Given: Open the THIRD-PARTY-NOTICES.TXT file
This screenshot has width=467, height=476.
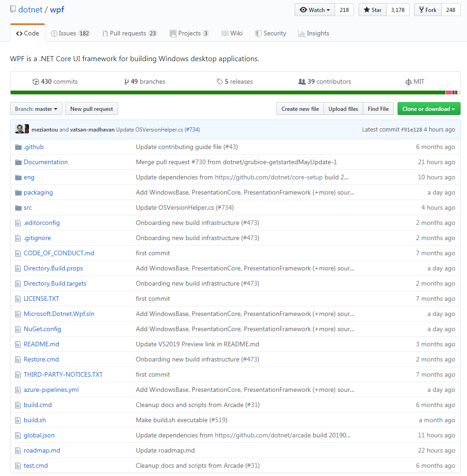Looking at the screenshot, I should click(63, 375).
